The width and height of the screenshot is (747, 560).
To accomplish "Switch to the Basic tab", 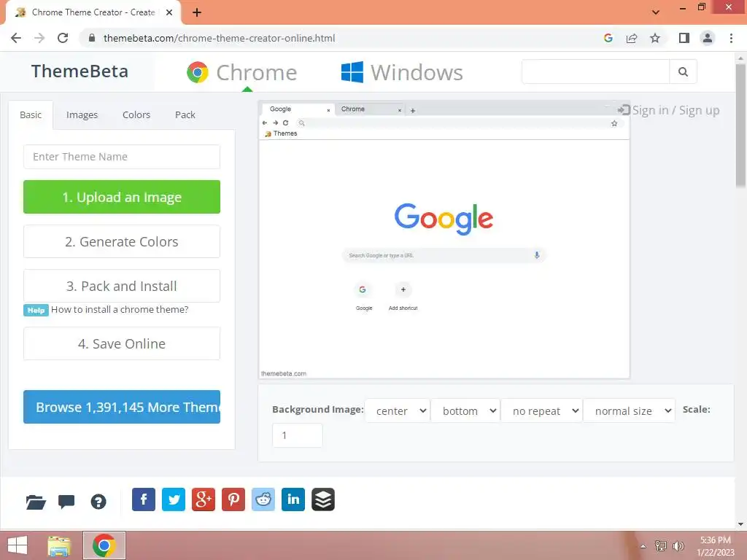I will pyautogui.click(x=31, y=114).
